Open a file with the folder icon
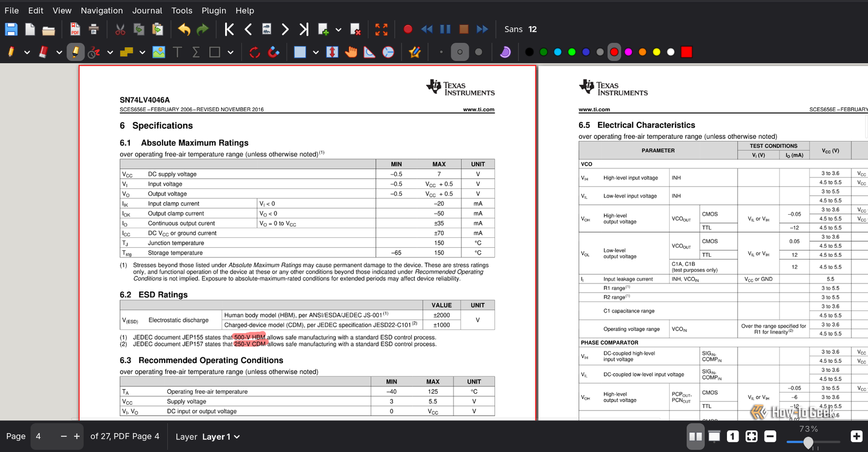868x452 pixels. tap(48, 30)
